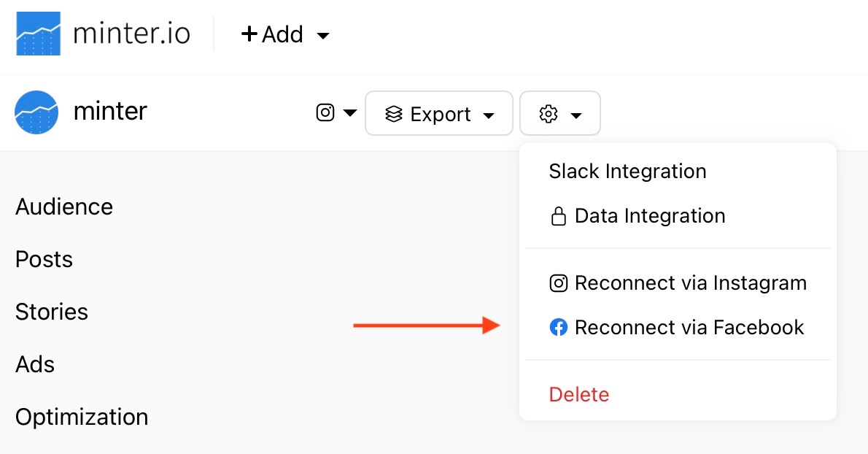The height and width of the screenshot is (454, 868).
Task: Select Data Integration menu item
Action: click(650, 216)
